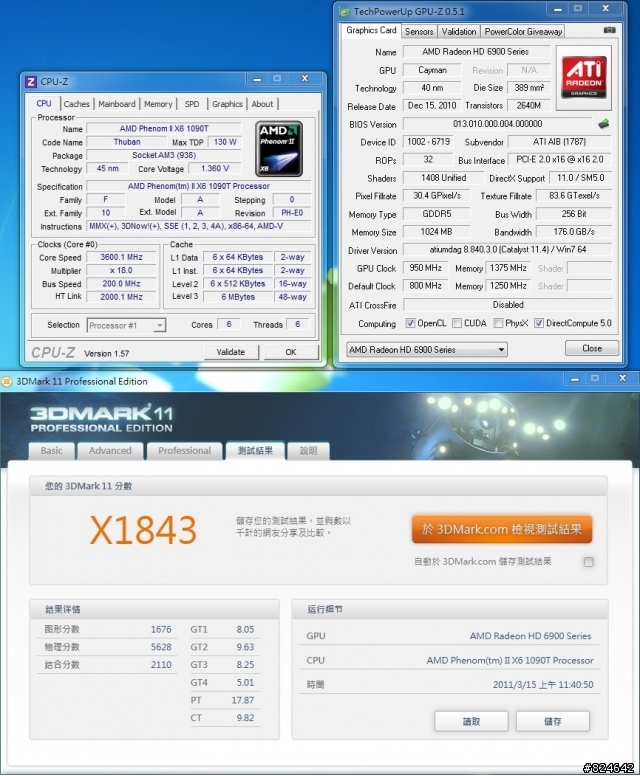Image resolution: width=640 pixels, height=776 pixels.
Task: Click the Driver Version field in GPU-Z
Action: [x=507, y=249]
